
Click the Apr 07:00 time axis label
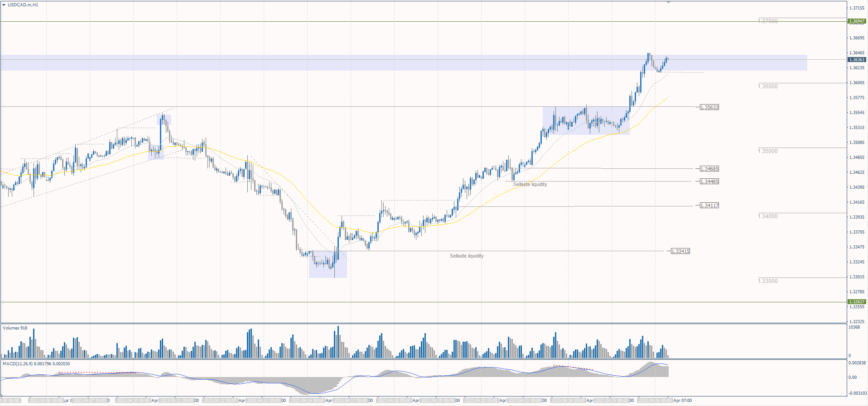[683, 401]
